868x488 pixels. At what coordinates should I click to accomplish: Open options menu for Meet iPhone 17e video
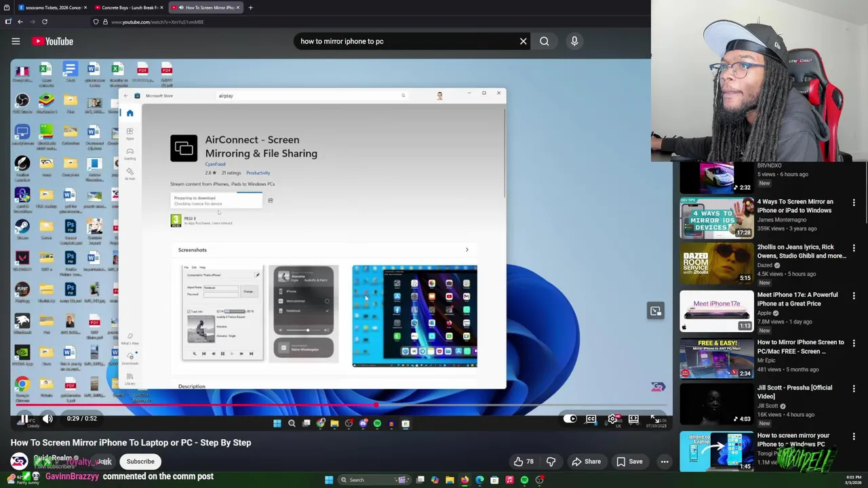(x=854, y=296)
